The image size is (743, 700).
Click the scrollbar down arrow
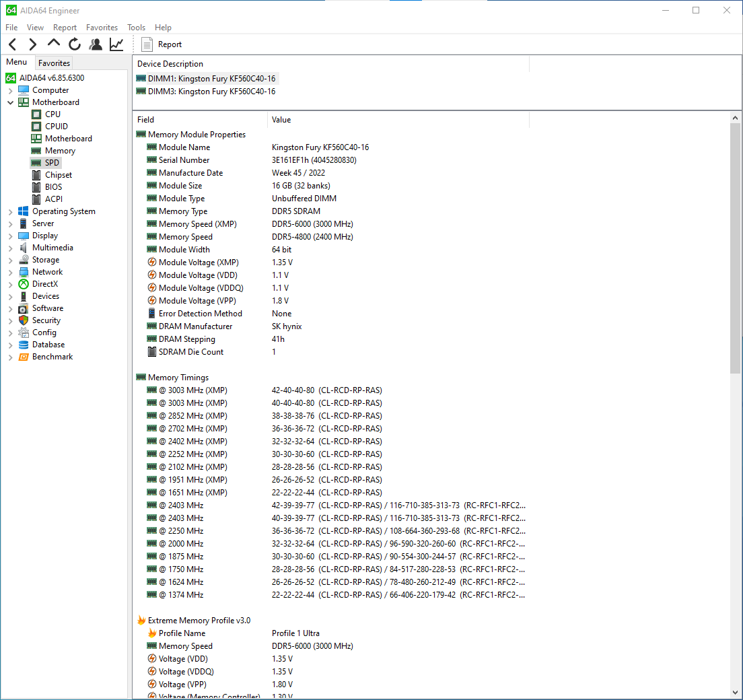click(x=735, y=693)
